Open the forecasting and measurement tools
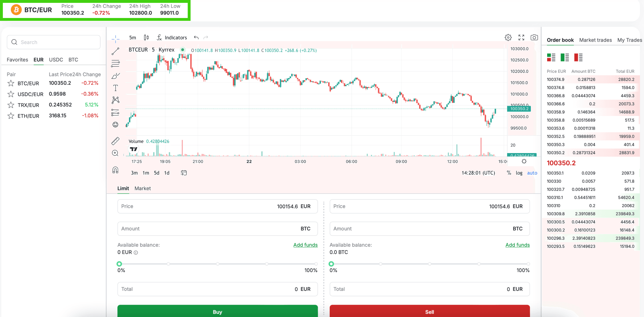644x317 pixels. [115, 113]
